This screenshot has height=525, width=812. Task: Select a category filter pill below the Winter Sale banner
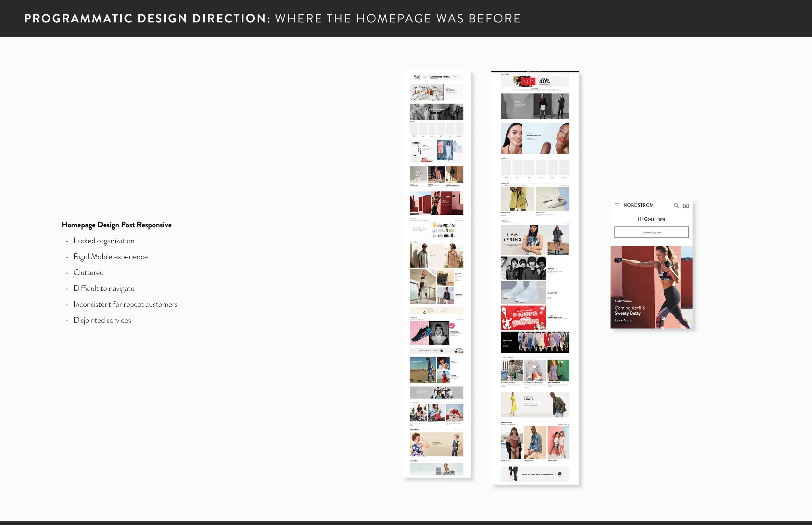[514, 90]
